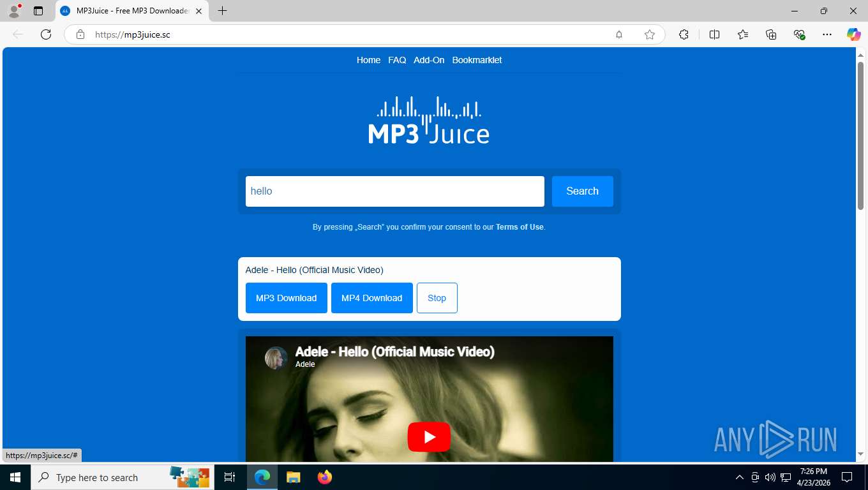Click the Stop button

point(437,298)
